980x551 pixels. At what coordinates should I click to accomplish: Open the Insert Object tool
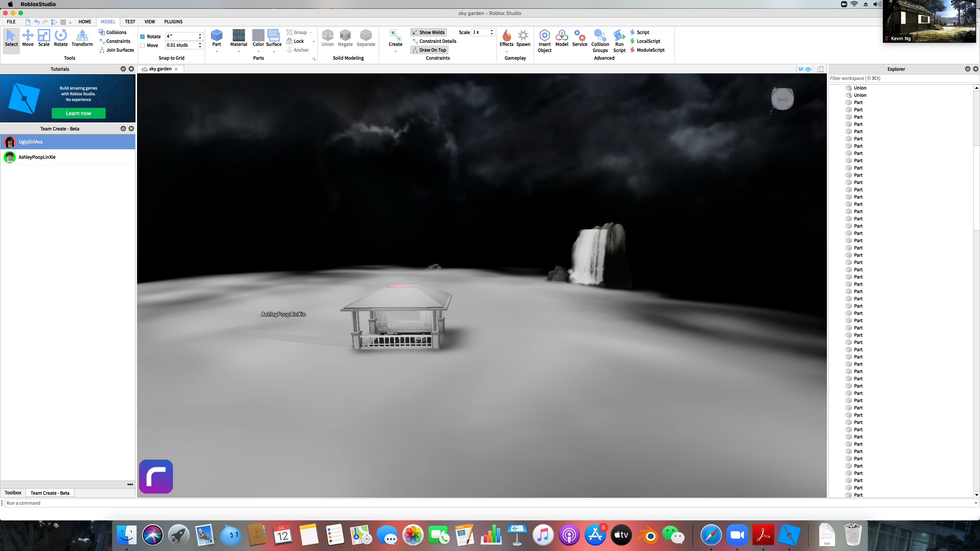[544, 36]
